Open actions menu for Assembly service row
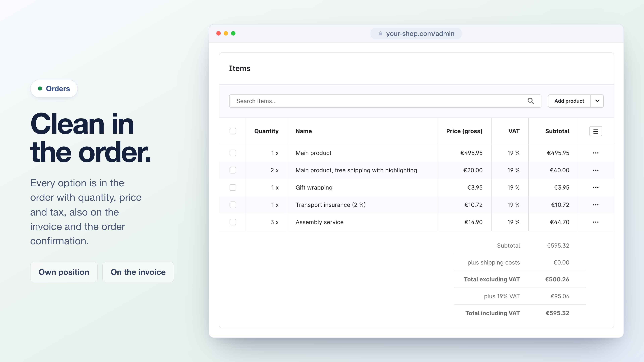This screenshot has width=644, height=362. 596,222
